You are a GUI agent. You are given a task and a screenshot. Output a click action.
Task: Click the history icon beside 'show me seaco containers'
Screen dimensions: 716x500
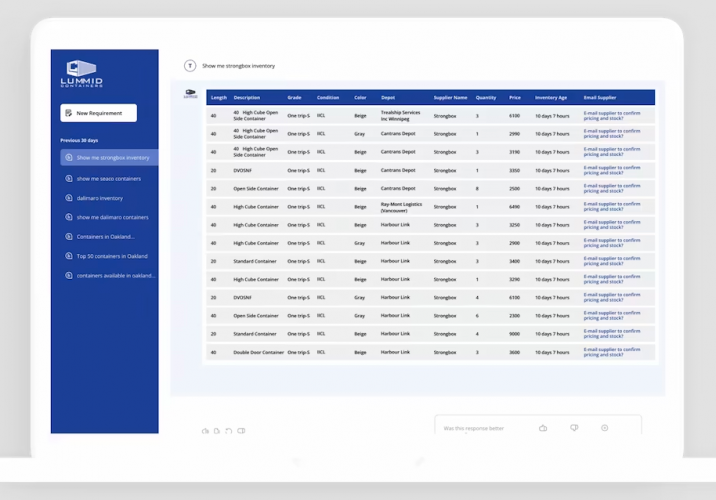click(x=69, y=179)
